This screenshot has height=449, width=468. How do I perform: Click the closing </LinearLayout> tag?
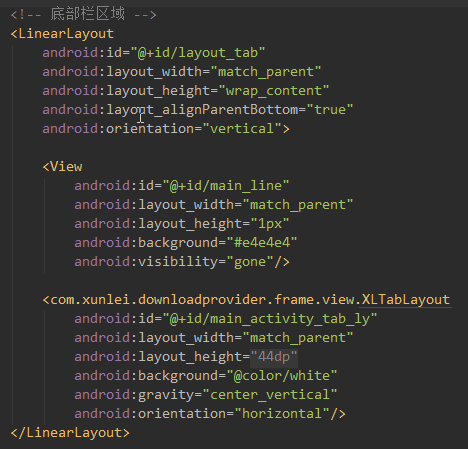pos(70,433)
